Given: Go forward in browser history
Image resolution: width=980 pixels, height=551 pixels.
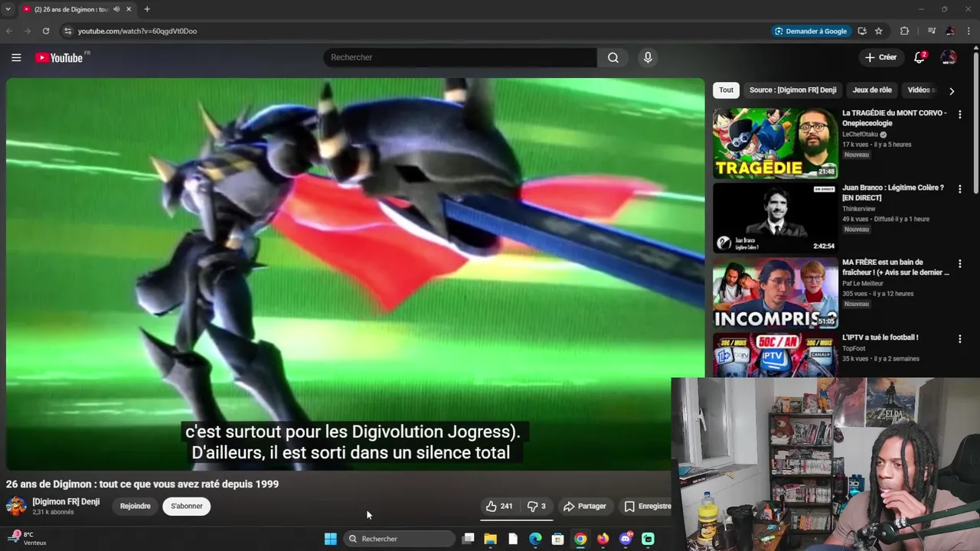Looking at the screenshot, I should click(x=28, y=31).
